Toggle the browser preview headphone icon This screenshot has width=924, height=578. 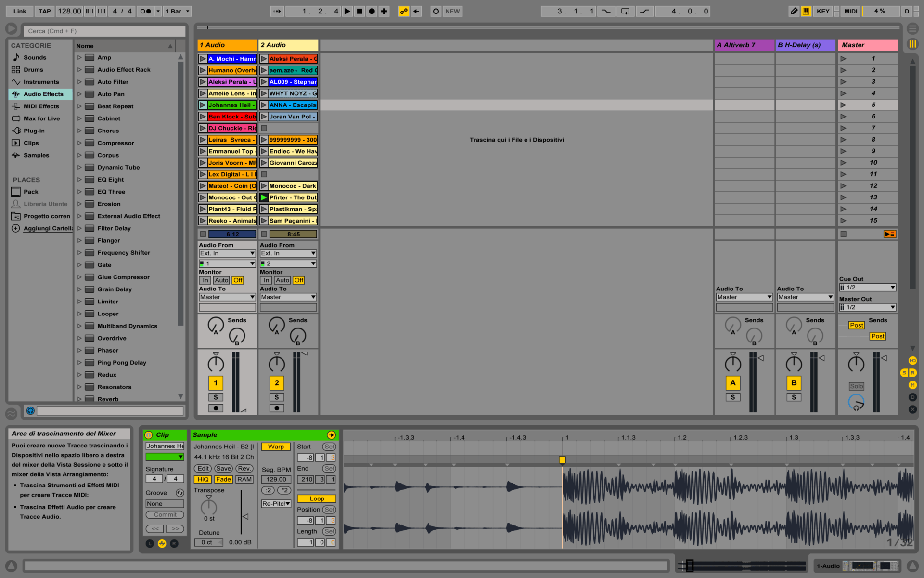[x=30, y=411]
